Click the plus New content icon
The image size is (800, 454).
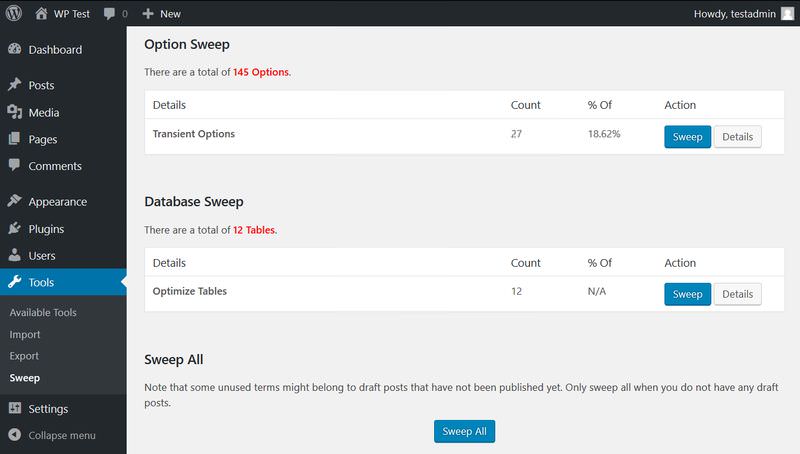click(x=148, y=14)
